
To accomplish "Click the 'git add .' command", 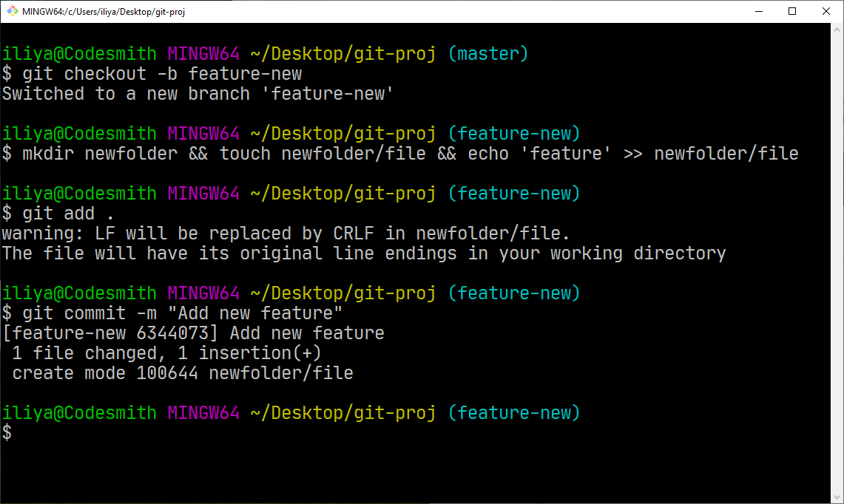I will tap(68, 214).
